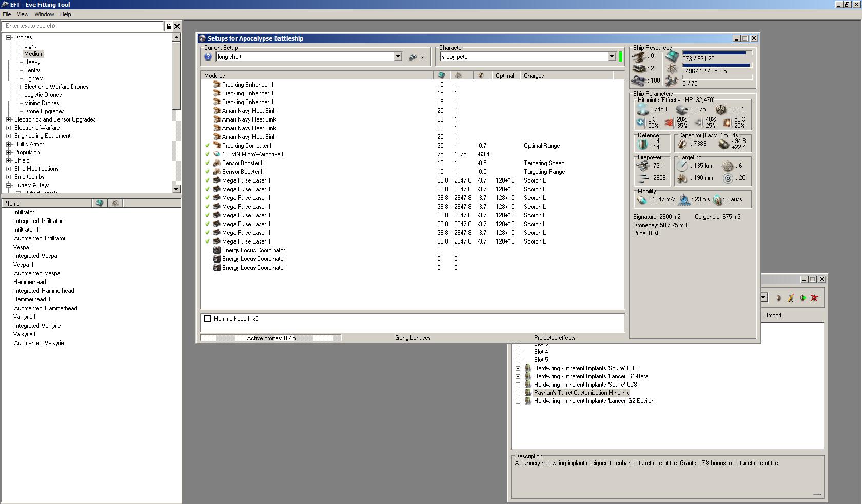Viewport: 862px width, 504px height.
Task: Click the shield hitpoints icon
Action: pos(642,109)
